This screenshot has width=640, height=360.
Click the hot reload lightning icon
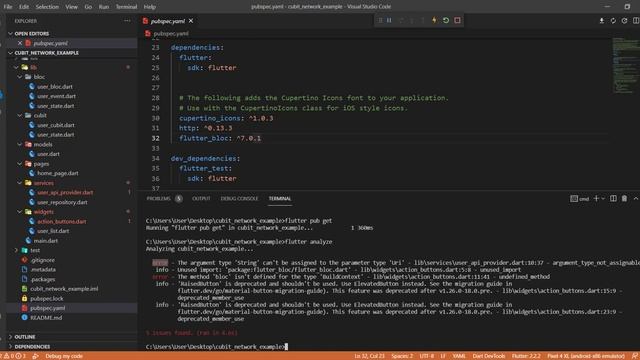coord(434,20)
